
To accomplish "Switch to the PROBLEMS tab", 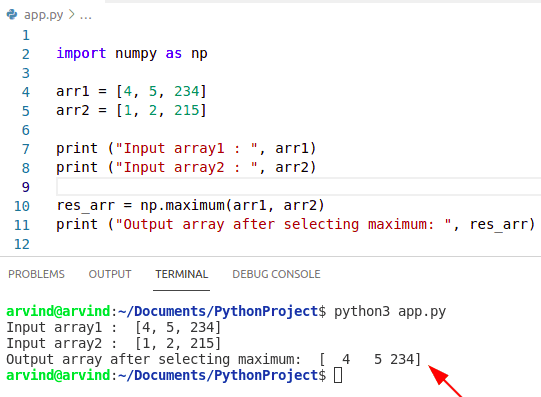I will click(36, 274).
